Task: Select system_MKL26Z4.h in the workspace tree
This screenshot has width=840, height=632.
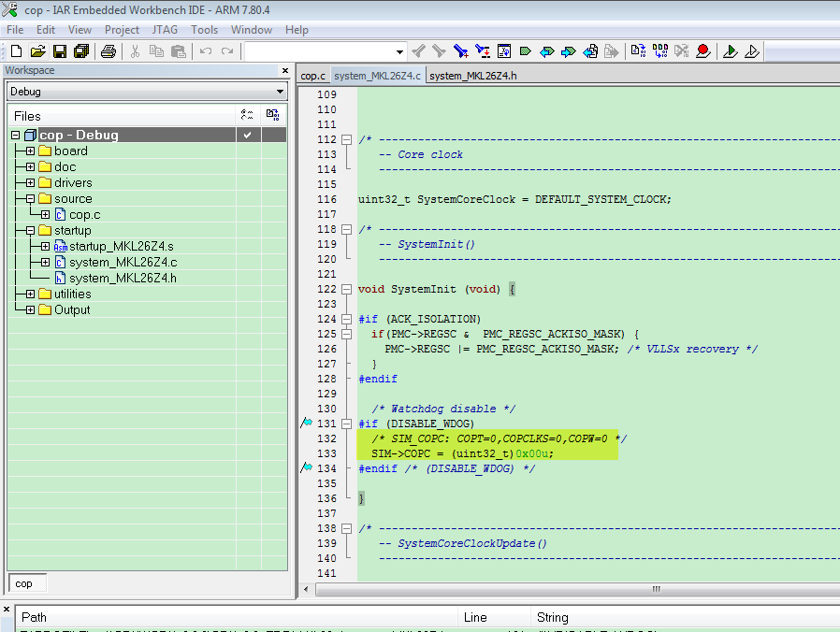Action: [123, 278]
